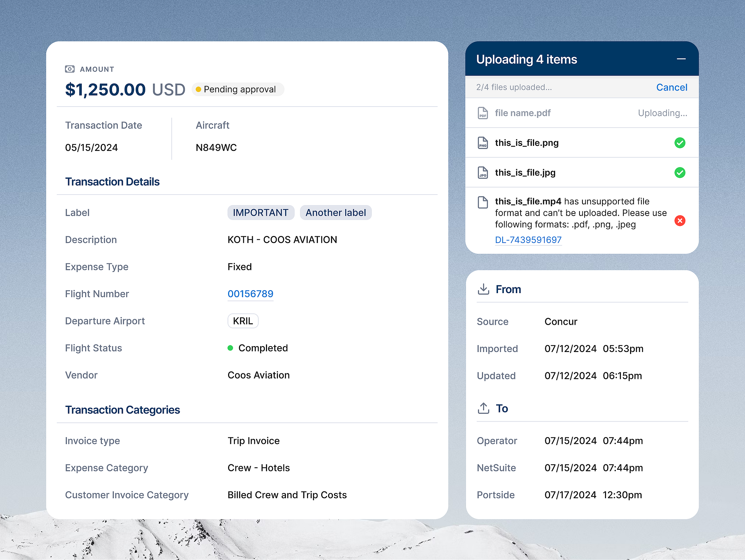This screenshot has height=560, width=745.
Task: Click the KRIL departure airport chip
Action: (243, 321)
